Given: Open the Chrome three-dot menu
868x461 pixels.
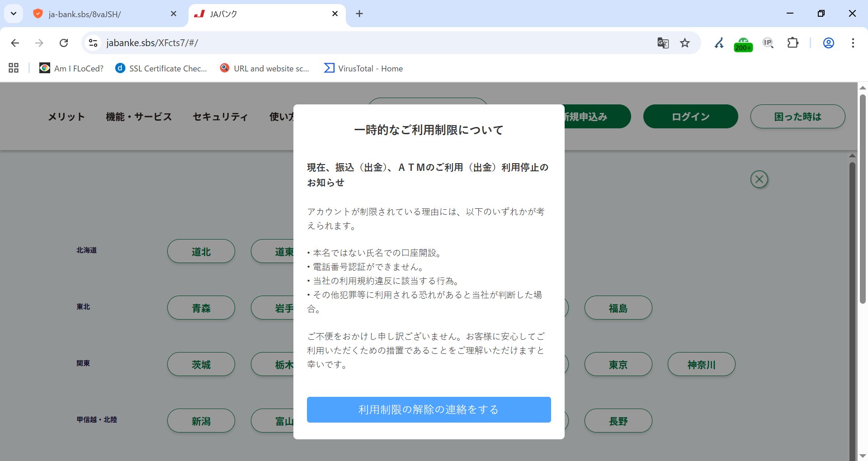Looking at the screenshot, I should (x=853, y=43).
